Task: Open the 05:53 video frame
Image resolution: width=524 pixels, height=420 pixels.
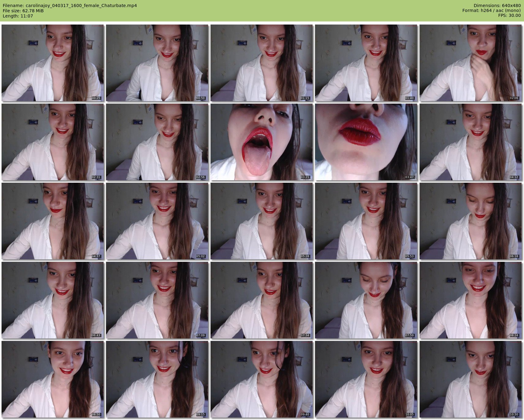Action: (x=366, y=221)
